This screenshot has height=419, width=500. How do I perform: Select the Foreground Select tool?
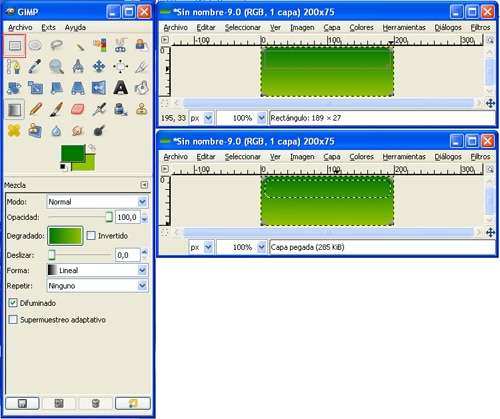pos(141,45)
